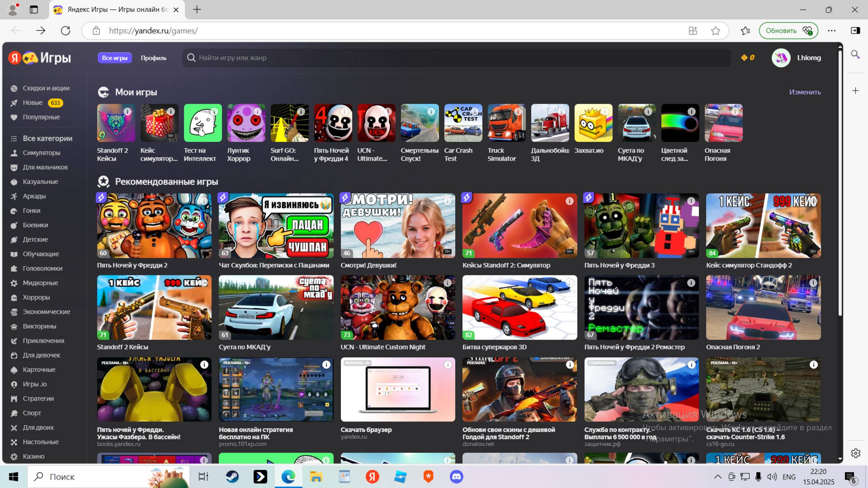Screen dimensions: 868x488
Task: Launch 'Standoff 2 Кейсы' from My games
Action: (116, 123)
